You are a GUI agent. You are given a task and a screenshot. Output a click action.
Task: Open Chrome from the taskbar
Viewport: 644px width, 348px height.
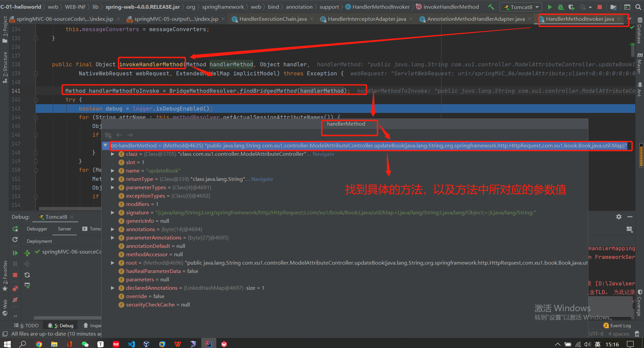pos(39,344)
